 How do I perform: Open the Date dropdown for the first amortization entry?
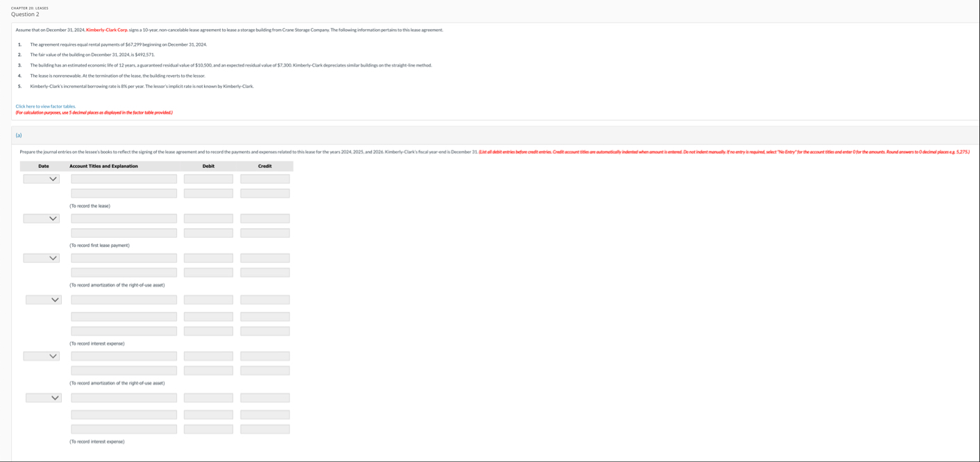(x=42, y=258)
